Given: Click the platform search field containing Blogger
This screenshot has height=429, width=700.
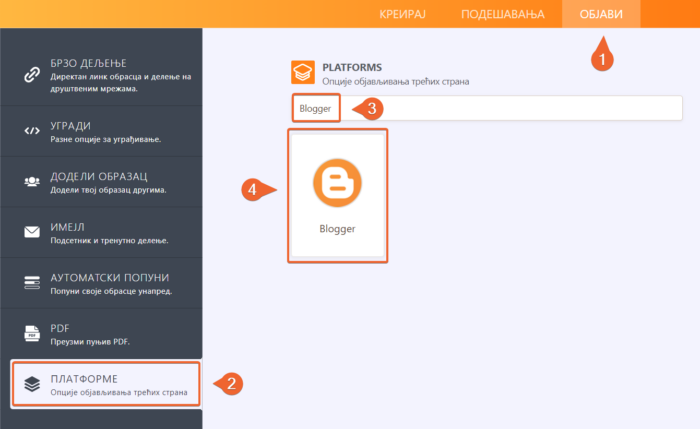Looking at the screenshot, I should (x=487, y=108).
